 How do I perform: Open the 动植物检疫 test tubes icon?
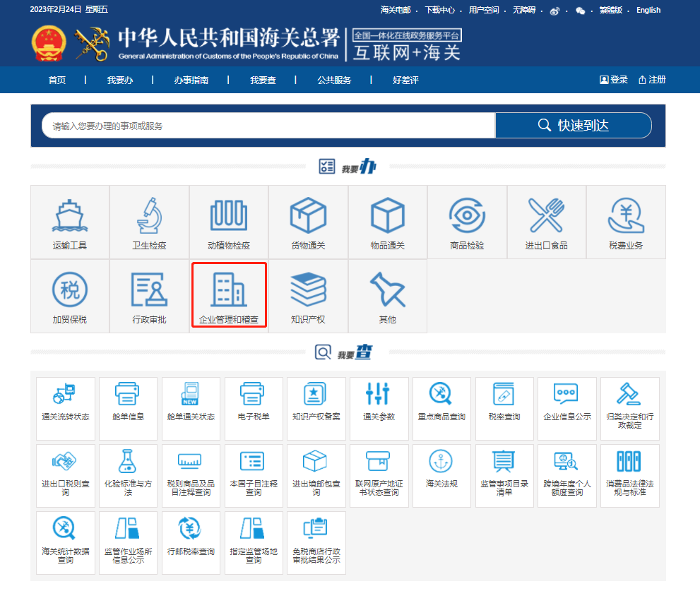coord(228,215)
